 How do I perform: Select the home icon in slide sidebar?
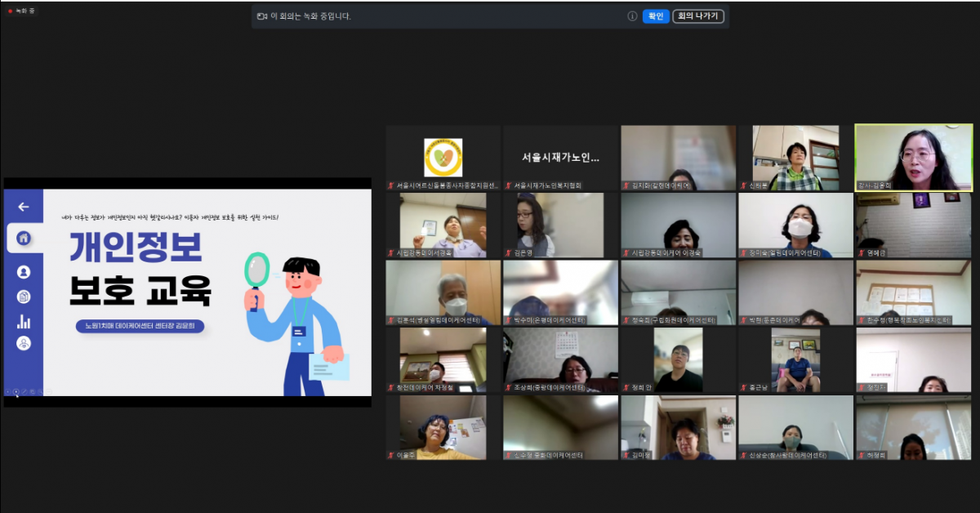(23, 238)
